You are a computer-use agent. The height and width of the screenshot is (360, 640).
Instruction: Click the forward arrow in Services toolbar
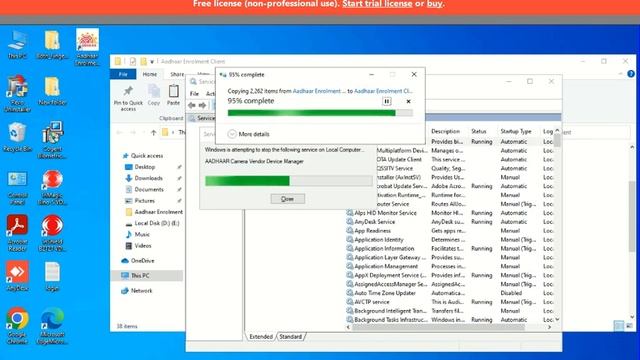[202, 105]
